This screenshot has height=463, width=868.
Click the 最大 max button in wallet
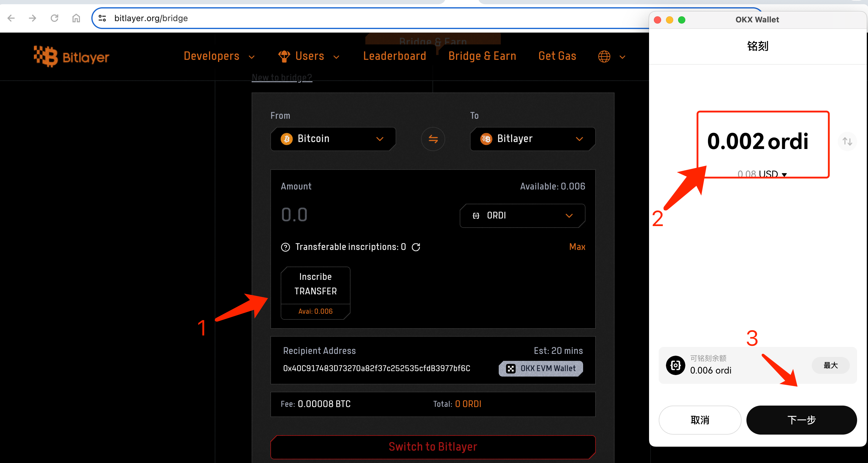(830, 365)
